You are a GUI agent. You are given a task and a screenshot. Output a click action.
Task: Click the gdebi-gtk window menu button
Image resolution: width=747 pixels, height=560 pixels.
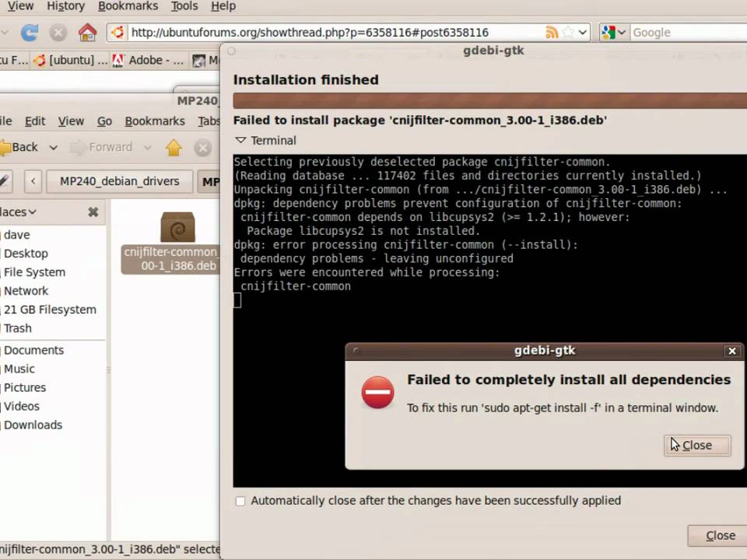tap(231, 51)
